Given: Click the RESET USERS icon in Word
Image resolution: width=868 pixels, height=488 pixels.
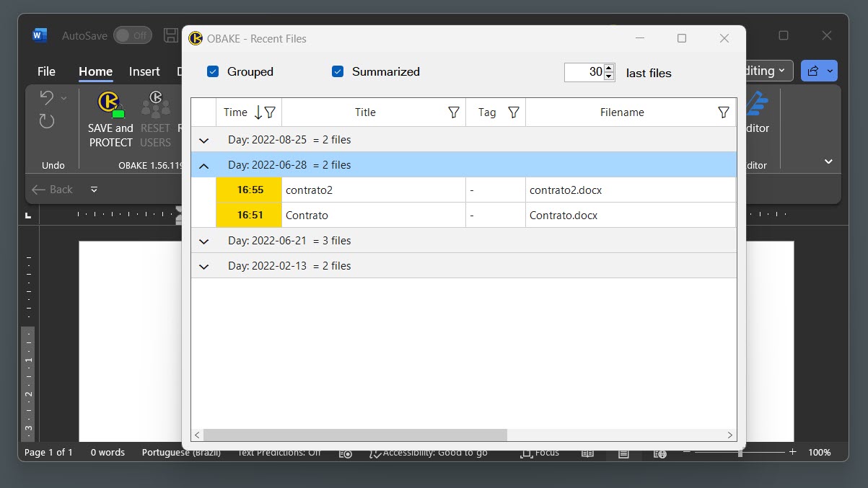Looking at the screenshot, I should coord(155,104).
